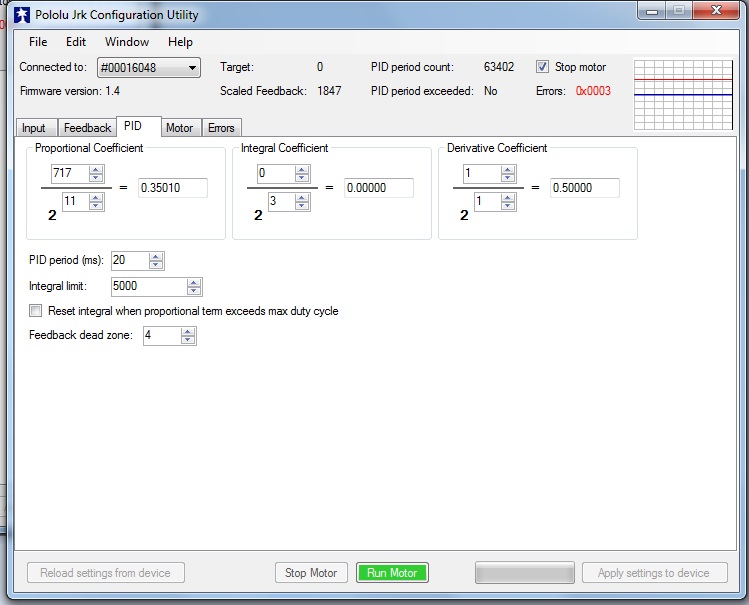Increase the integral exponent value 3
Viewport: 749px width, 605px height.
point(302,198)
